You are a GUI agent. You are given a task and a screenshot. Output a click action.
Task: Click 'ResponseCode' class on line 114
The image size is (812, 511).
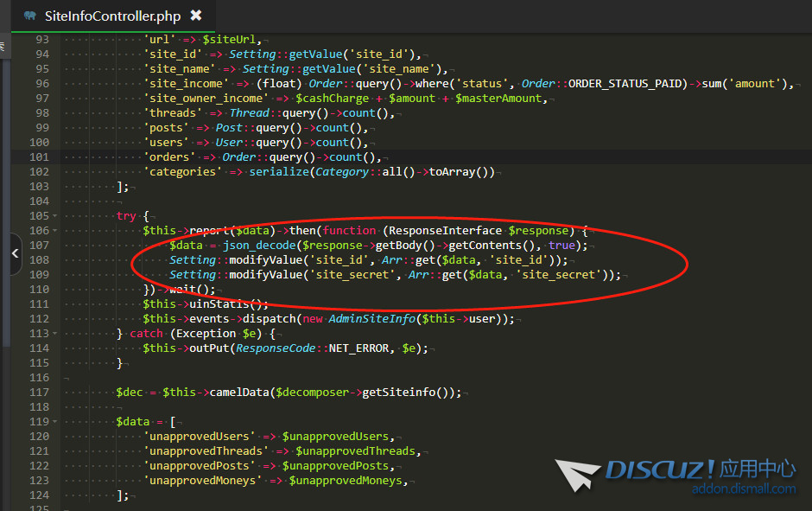tap(276, 348)
